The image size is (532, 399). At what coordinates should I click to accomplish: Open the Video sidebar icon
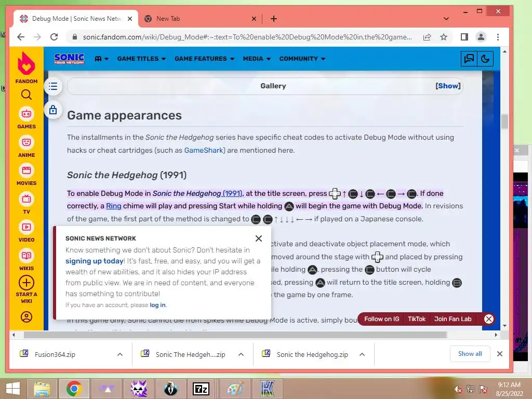click(26, 227)
